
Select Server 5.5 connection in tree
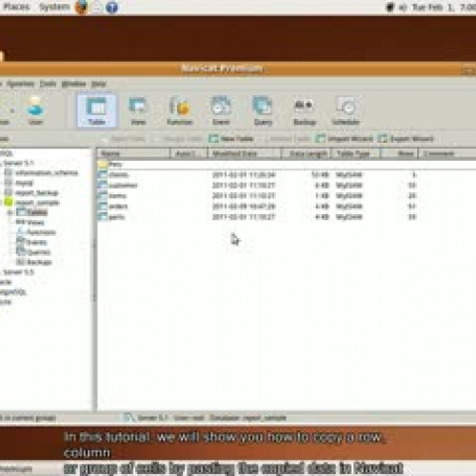[x=18, y=272]
